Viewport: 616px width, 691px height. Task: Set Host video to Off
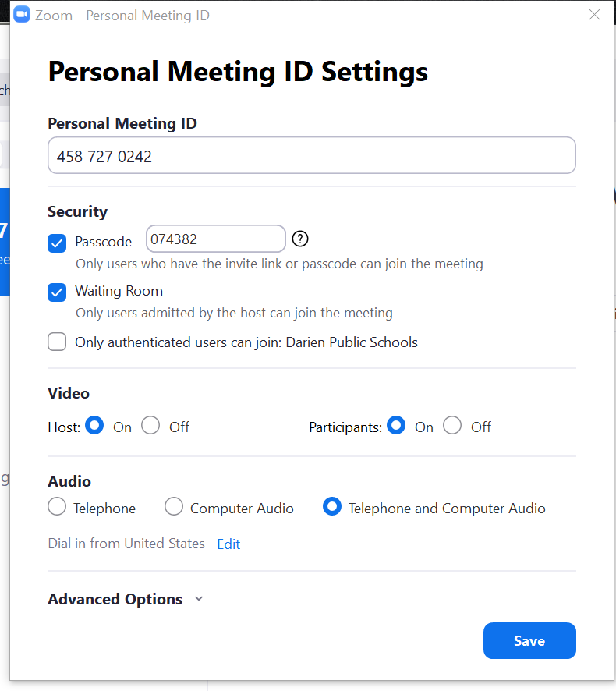tap(150, 426)
